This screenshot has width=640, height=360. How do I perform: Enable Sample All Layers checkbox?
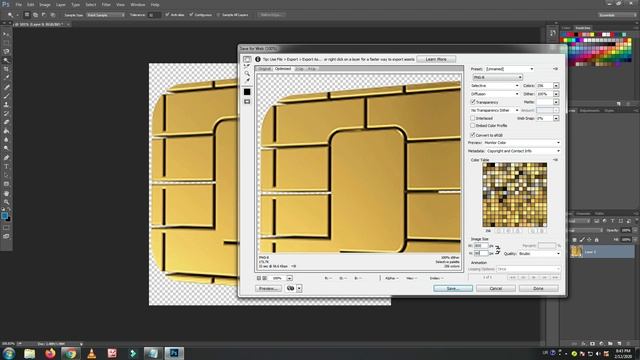[218, 15]
